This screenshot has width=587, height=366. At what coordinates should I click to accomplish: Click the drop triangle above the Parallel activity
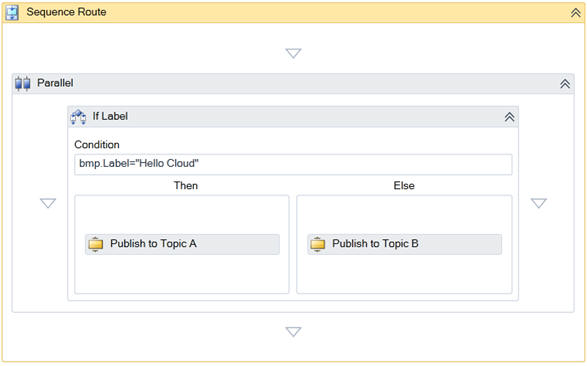click(x=293, y=53)
